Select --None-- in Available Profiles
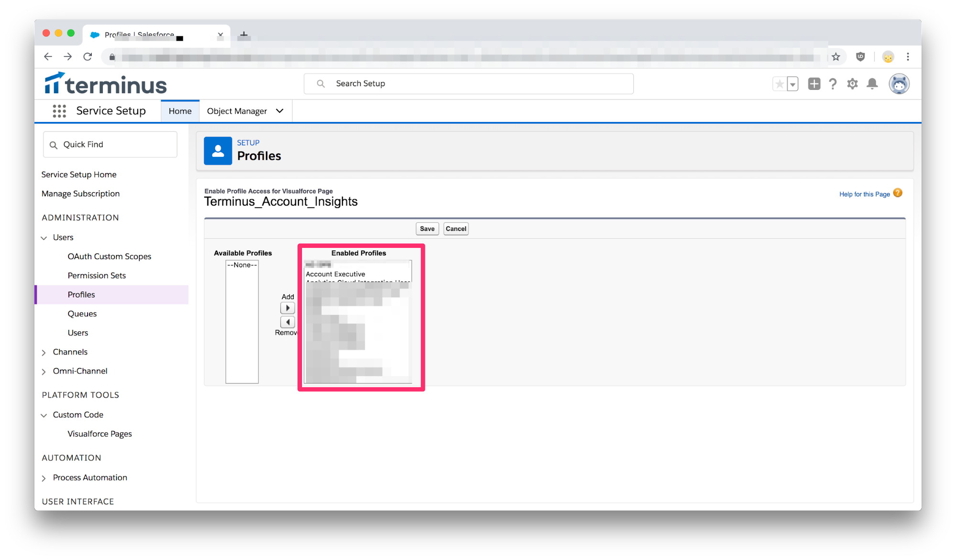956x560 pixels. [x=242, y=265]
